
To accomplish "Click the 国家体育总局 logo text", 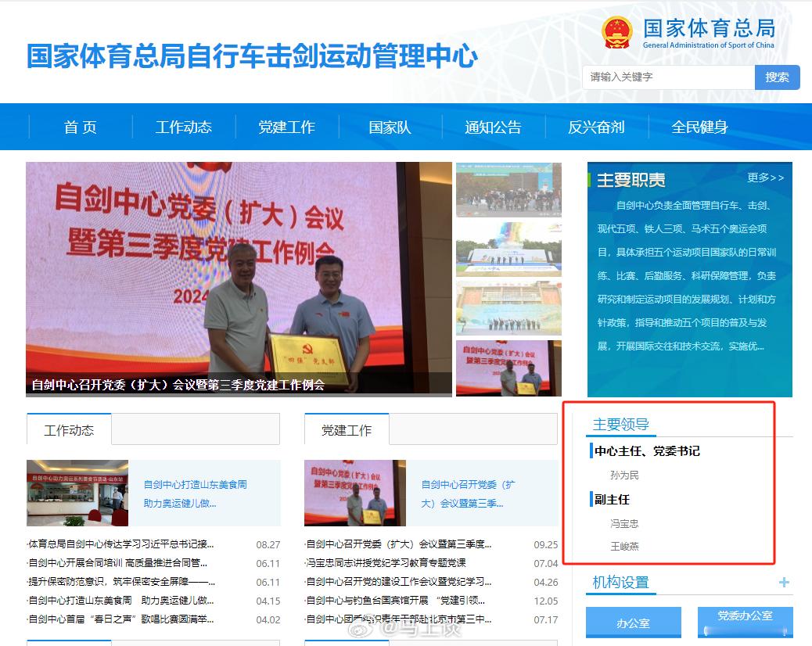I will [x=709, y=33].
